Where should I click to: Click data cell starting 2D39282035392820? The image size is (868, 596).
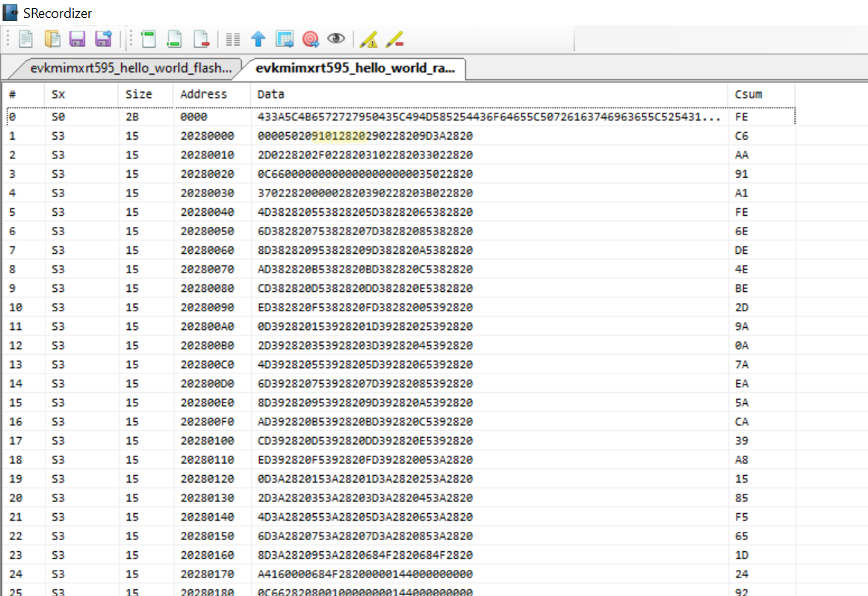(x=489, y=345)
